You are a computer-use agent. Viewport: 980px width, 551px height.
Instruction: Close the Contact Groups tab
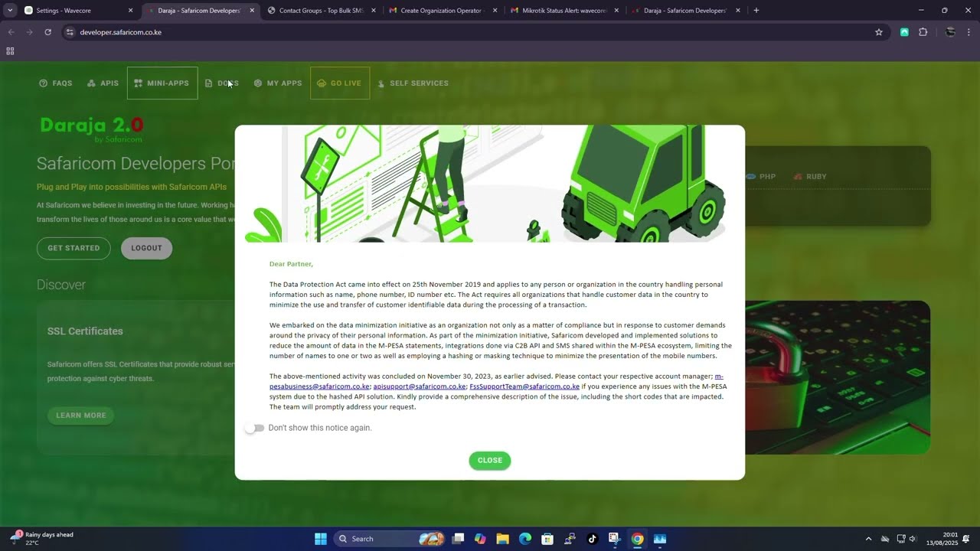point(374,11)
